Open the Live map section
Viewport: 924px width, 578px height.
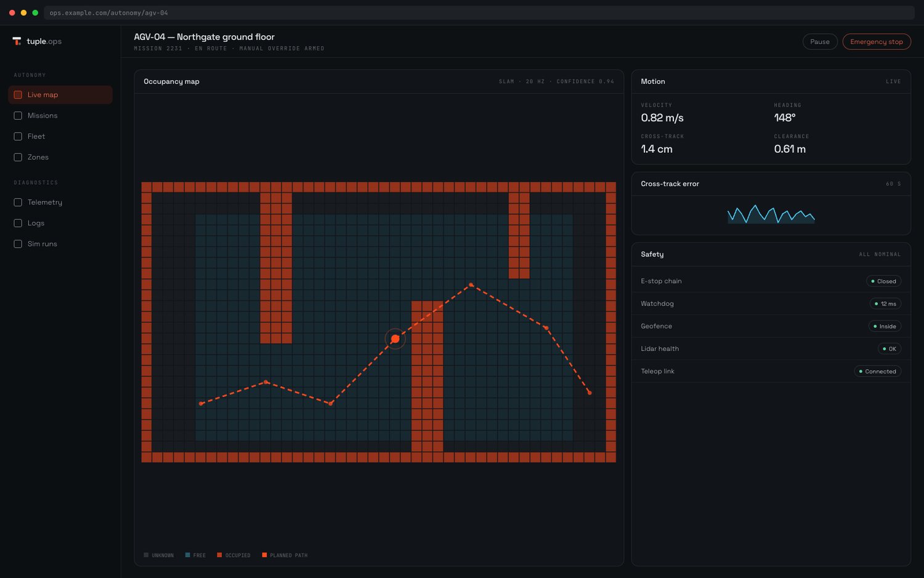60,95
